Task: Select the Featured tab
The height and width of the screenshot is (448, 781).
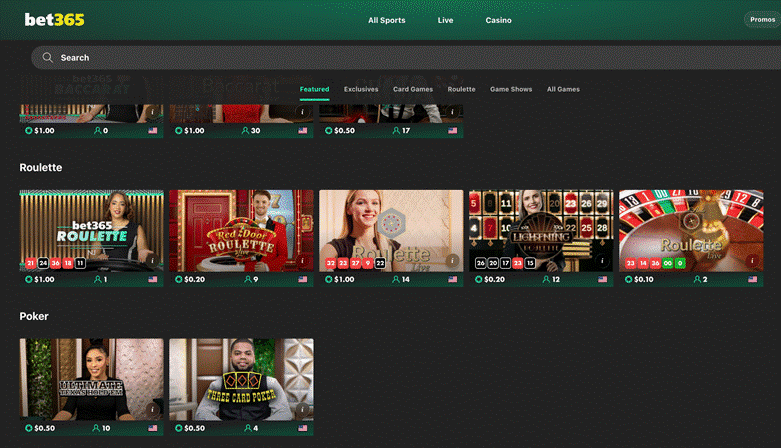Action: point(314,89)
